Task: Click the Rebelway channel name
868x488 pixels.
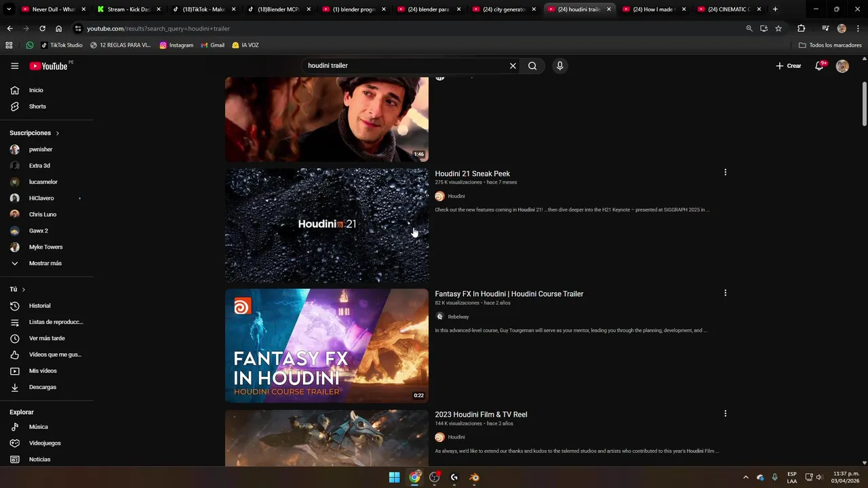Action: [458, 317]
